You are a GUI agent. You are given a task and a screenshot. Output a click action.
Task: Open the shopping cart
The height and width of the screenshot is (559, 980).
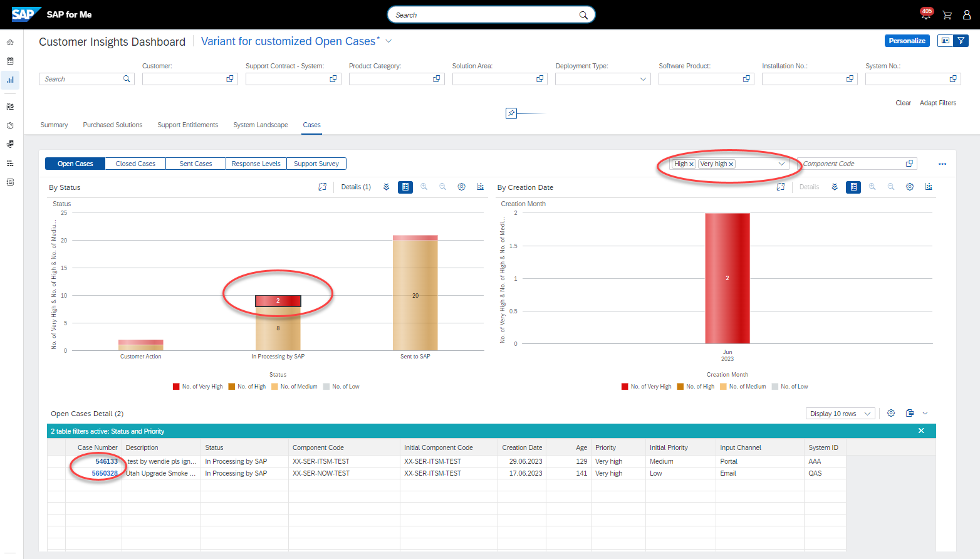pyautogui.click(x=947, y=15)
